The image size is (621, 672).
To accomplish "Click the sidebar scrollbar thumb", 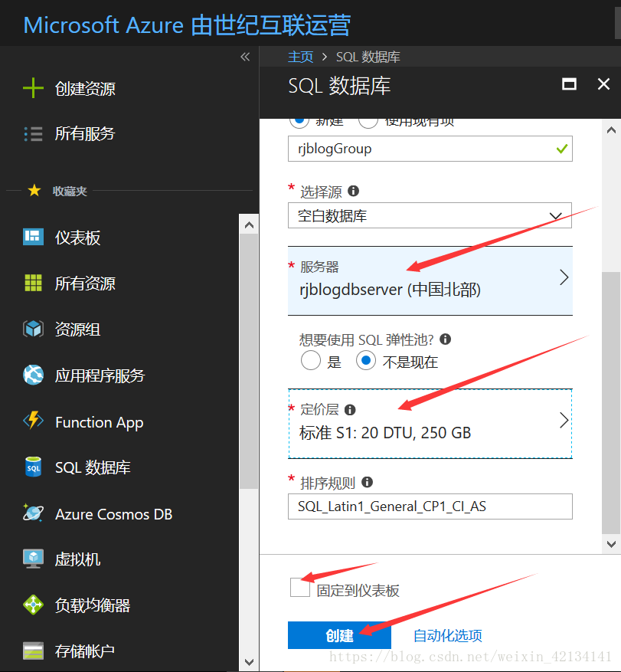I will pos(249,362).
